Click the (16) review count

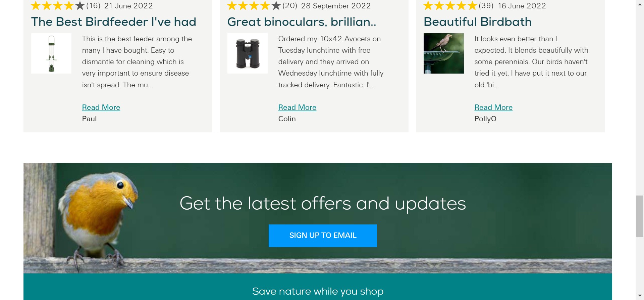93,6
